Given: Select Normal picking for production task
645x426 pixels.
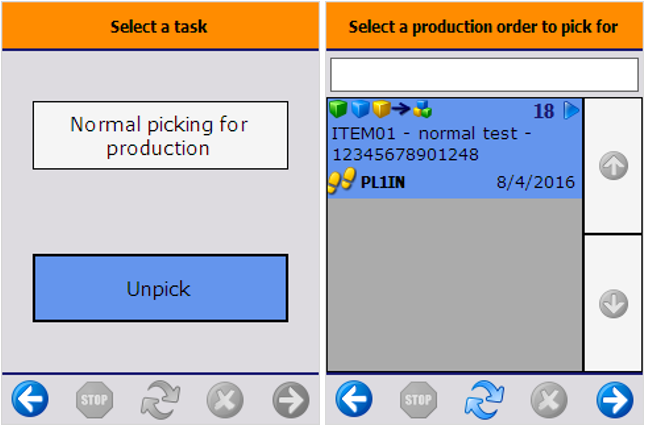Looking at the screenshot, I should [x=160, y=135].
